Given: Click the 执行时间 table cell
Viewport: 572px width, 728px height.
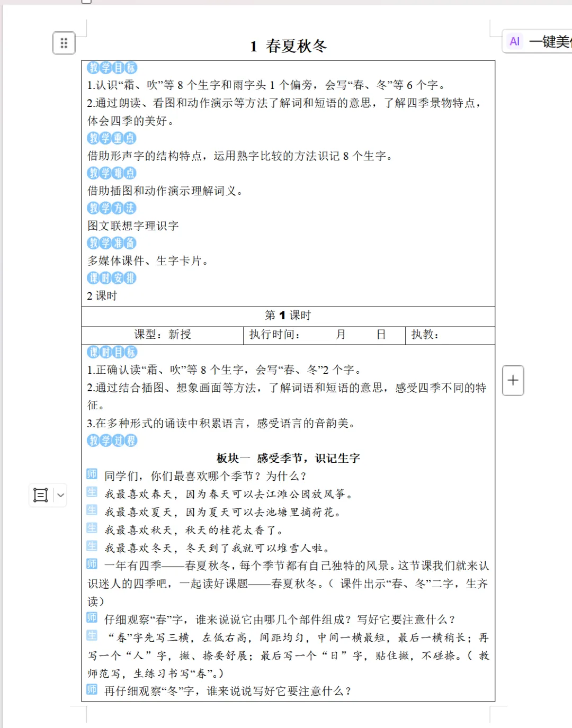Looking at the screenshot, I should point(324,335).
